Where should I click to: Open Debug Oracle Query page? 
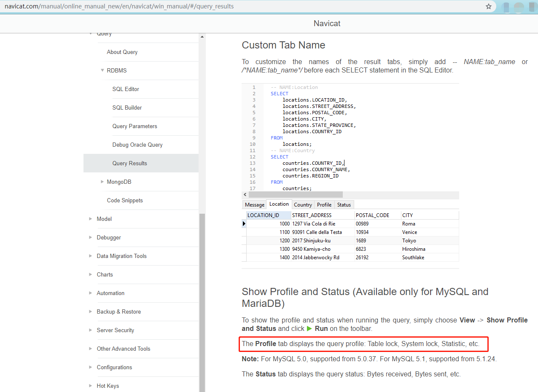(137, 145)
